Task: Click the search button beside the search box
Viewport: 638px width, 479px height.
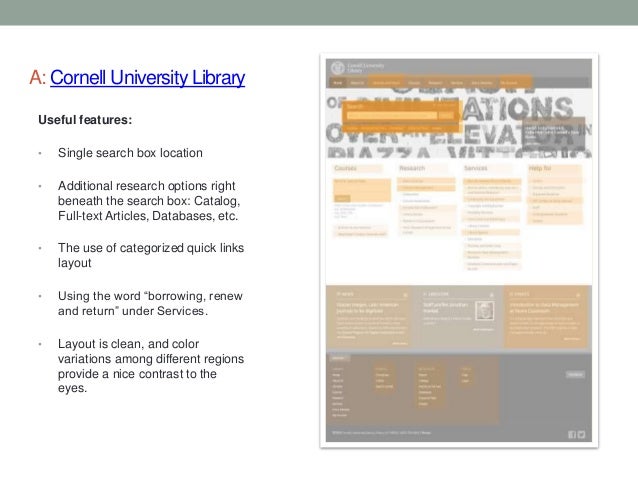Action: tap(446, 116)
